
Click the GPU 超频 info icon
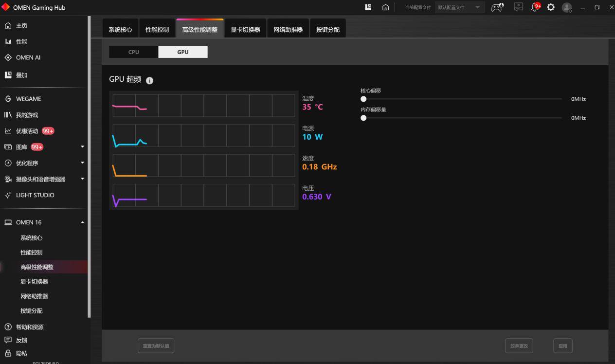149,80
